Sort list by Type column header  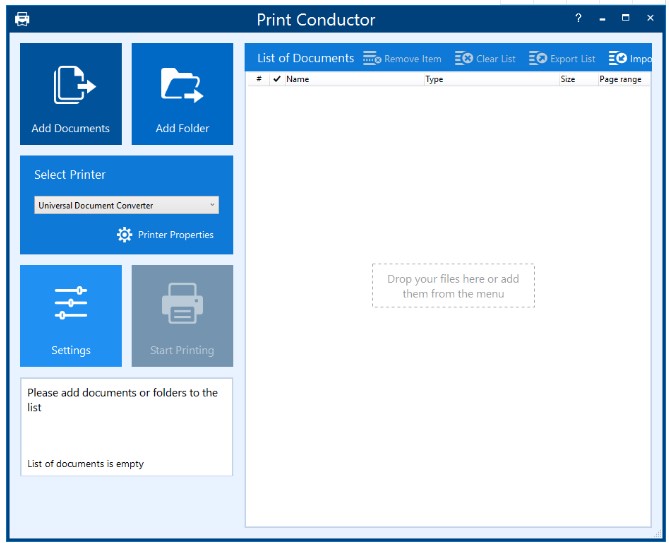(x=434, y=79)
